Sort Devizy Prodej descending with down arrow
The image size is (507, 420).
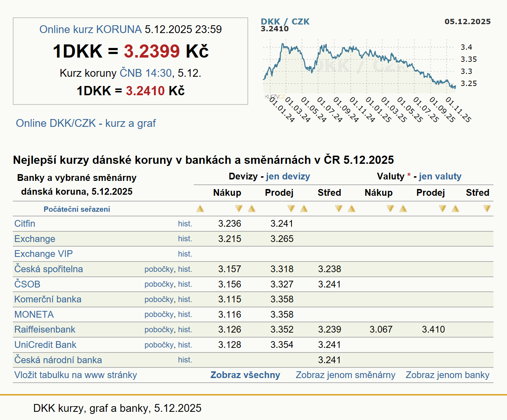click(291, 209)
